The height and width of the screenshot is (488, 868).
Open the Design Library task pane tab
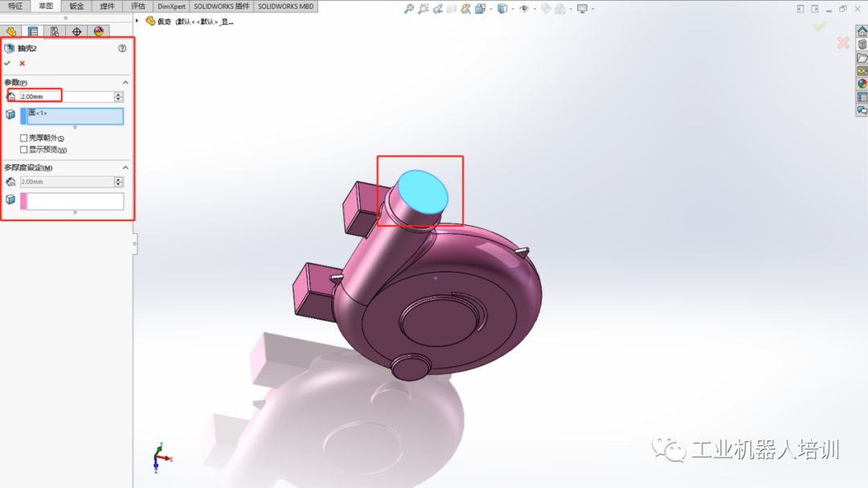[862, 45]
